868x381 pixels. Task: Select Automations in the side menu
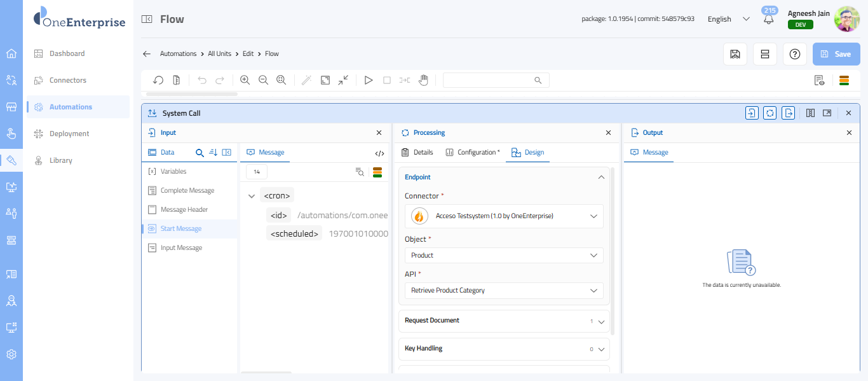(x=71, y=107)
